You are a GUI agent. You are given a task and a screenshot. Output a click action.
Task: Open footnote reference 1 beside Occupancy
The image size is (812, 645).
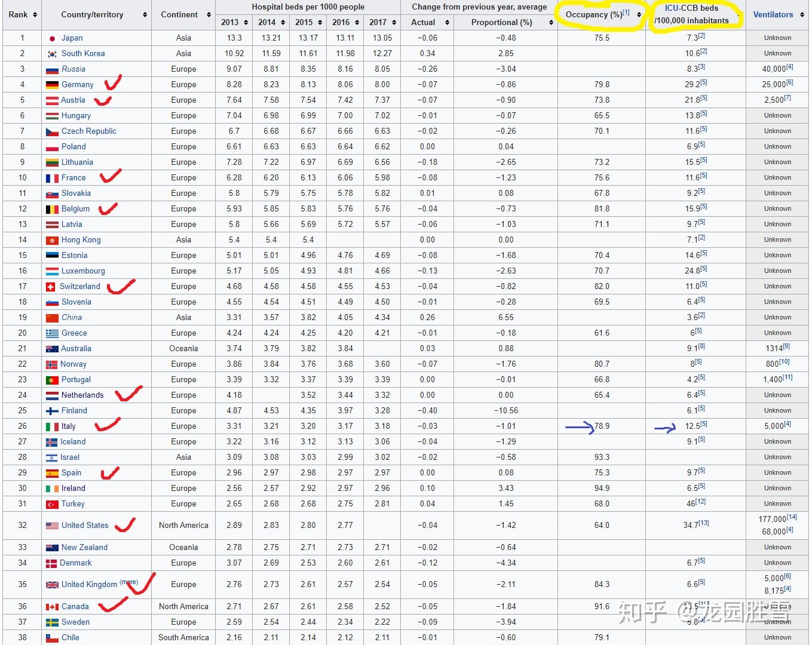(626, 12)
